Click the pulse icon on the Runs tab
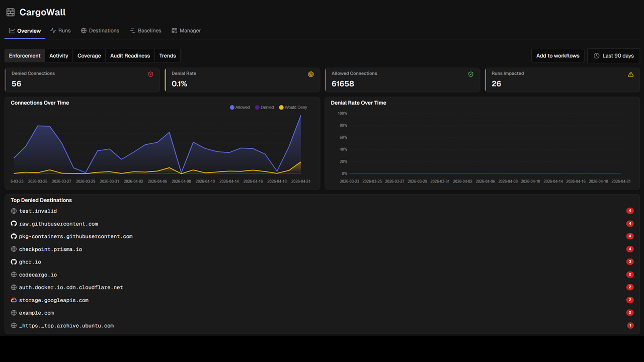This screenshot has width=644, height=362. [x=53, y=31]
